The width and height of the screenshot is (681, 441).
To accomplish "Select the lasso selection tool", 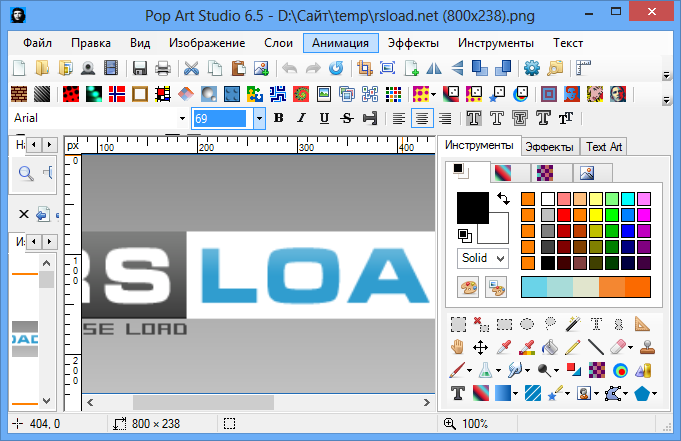I will [x=550, y=324].
